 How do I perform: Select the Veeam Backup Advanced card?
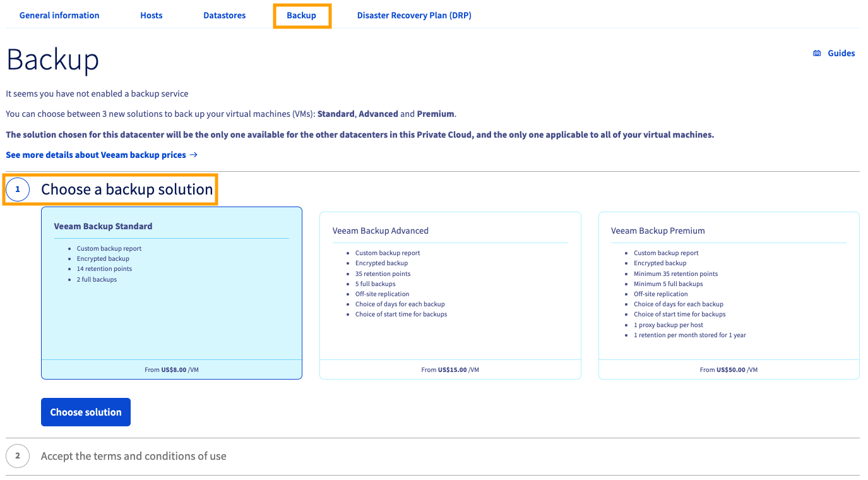450,296
